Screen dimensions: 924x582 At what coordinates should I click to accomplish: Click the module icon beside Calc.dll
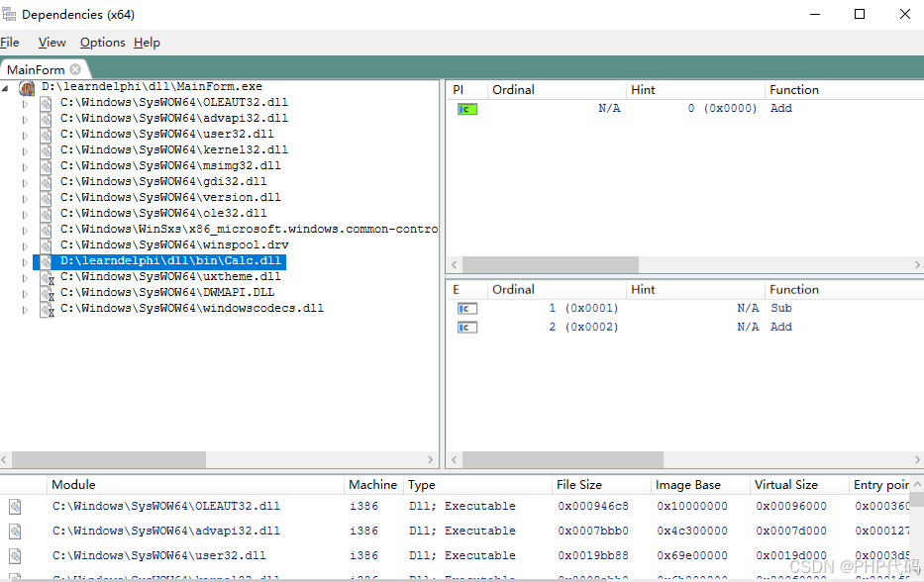[x=47, y=260]
